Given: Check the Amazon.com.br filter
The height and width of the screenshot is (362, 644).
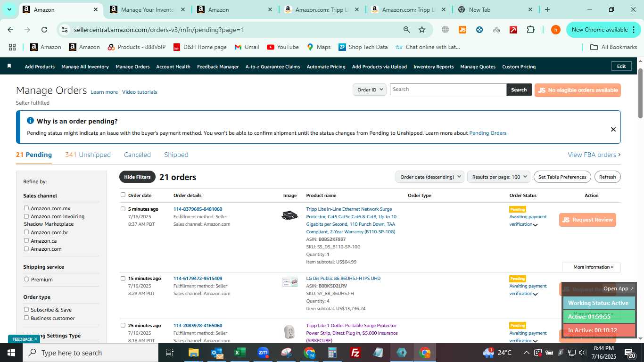Looking at the screenshot, I should [26, 232].
